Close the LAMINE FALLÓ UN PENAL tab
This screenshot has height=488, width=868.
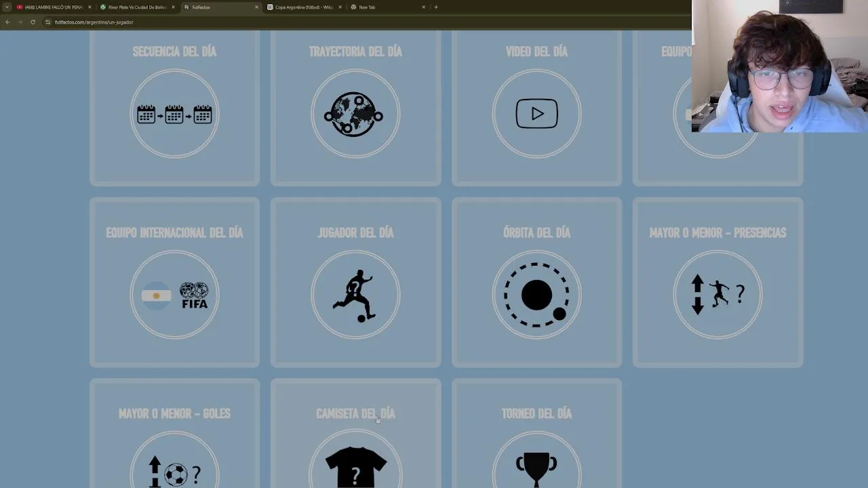click(90, 7)
